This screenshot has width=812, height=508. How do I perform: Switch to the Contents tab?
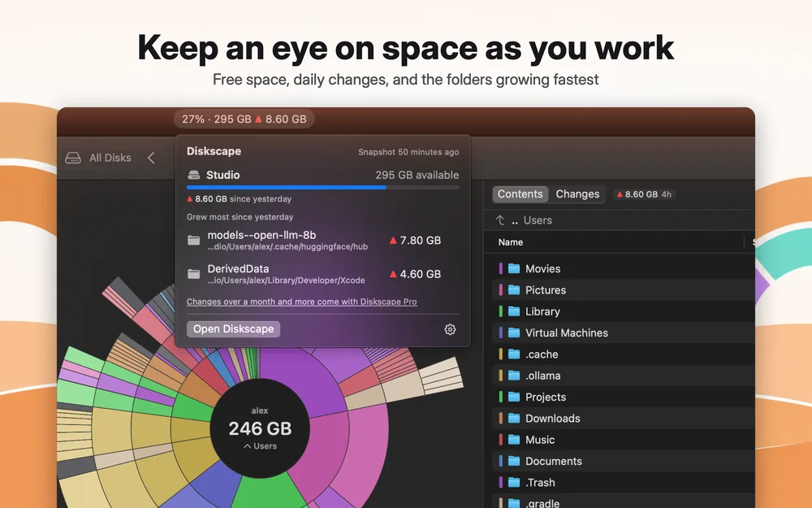[x=520, y=194]
